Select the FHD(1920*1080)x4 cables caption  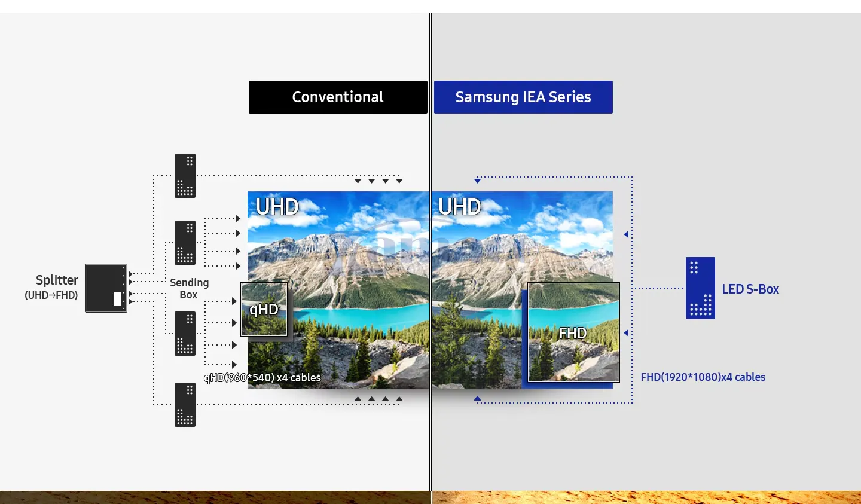click(703, 377)
